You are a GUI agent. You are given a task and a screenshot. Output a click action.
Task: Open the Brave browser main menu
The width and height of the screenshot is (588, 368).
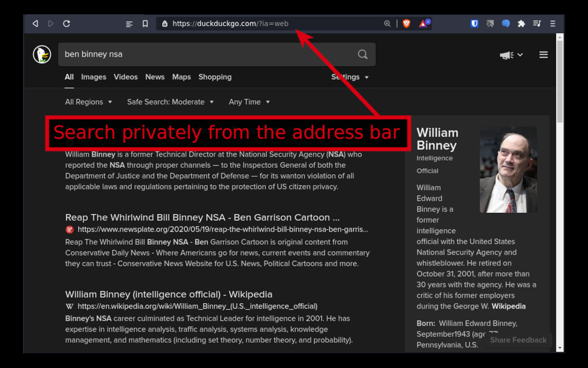pos(553,23)
